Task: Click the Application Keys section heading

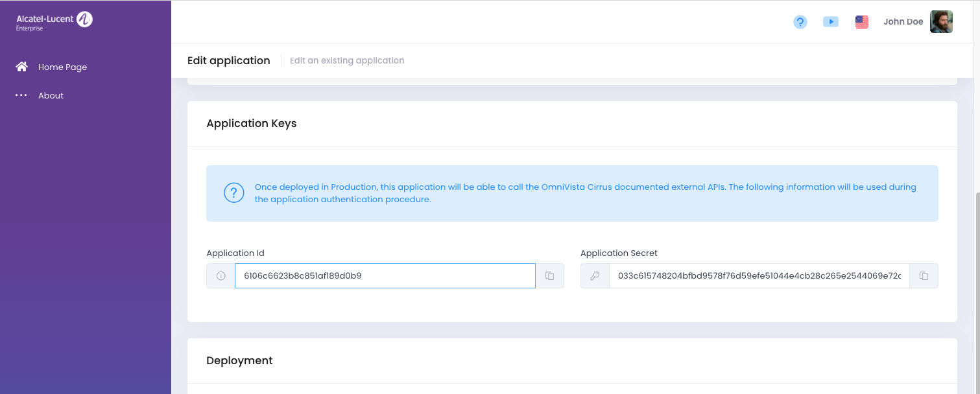Action: pos(251,123)
